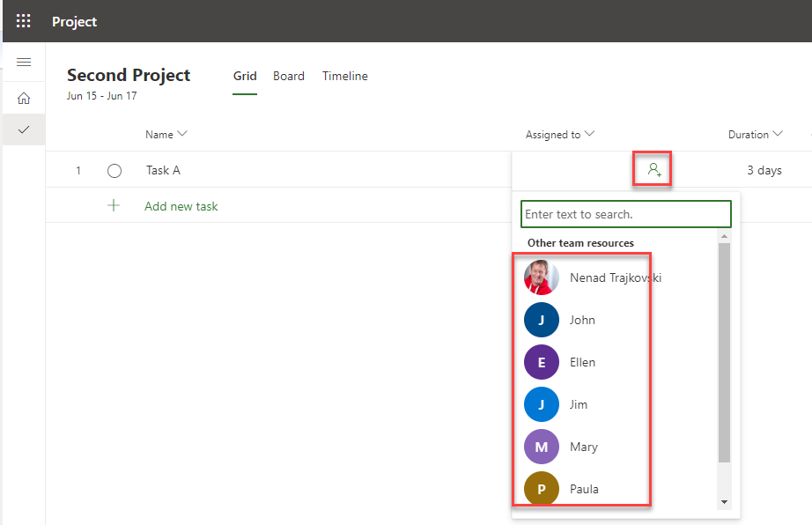Open the Duration column dropdown
This screenshot has height=525, width=812.
point(778,135)
